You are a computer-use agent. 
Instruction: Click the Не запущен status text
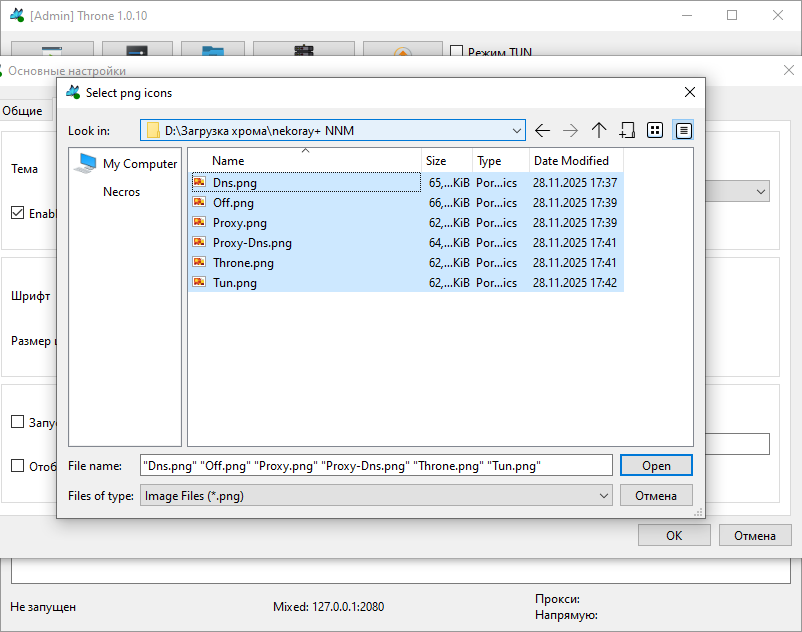43,607
